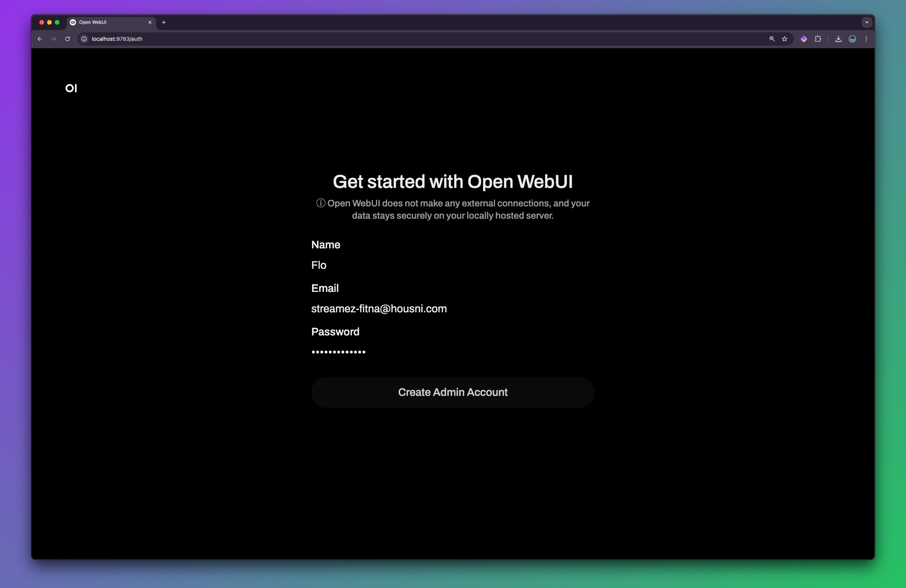
Task: Open the Extensions puzzle piece icon
Action: tap(818, 39)
